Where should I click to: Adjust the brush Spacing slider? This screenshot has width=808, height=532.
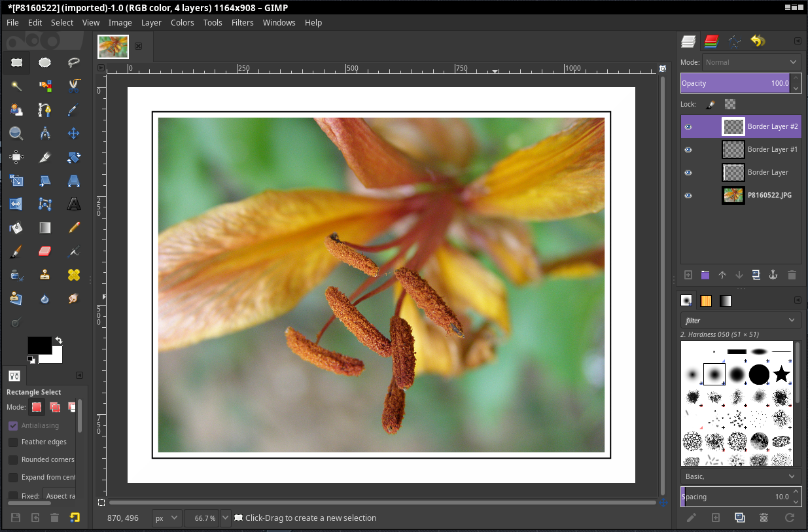tap(735, 497)
